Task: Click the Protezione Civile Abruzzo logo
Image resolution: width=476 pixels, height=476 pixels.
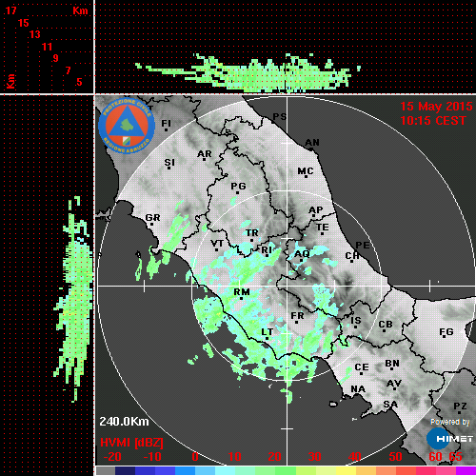Action: click(127, 127)
